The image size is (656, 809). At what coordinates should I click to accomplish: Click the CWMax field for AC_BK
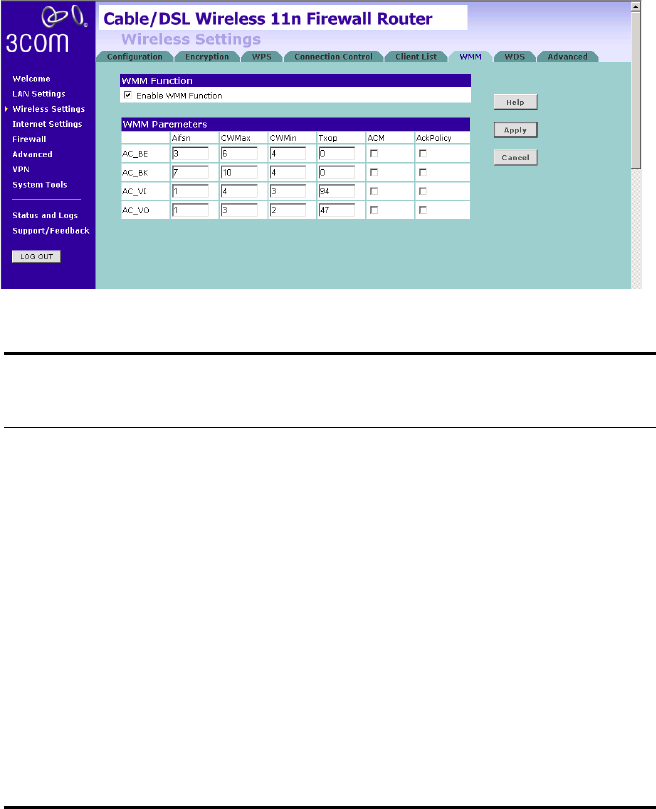[x=239, y=172]
